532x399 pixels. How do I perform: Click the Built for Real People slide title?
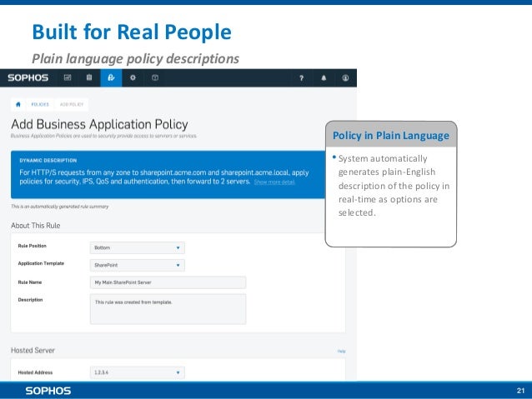click(x=132, y=32)
